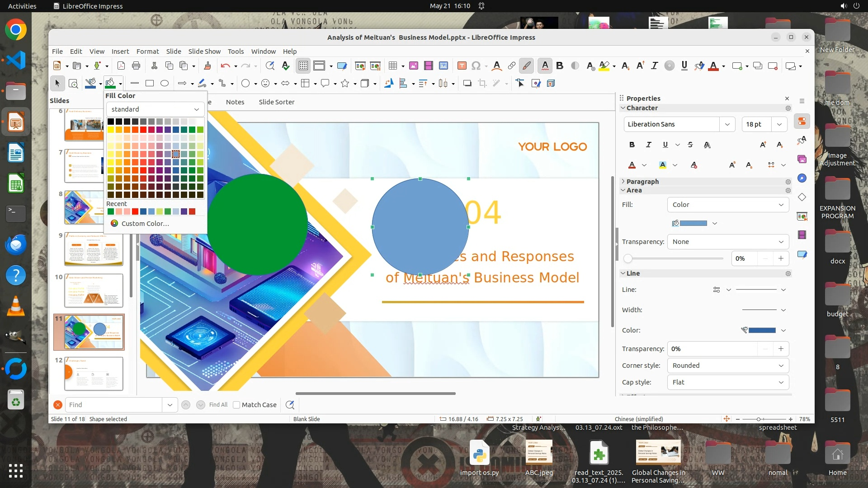868x488 pixels.
Task: Toggle the Display Grid toolbar button
Action: 303,66
